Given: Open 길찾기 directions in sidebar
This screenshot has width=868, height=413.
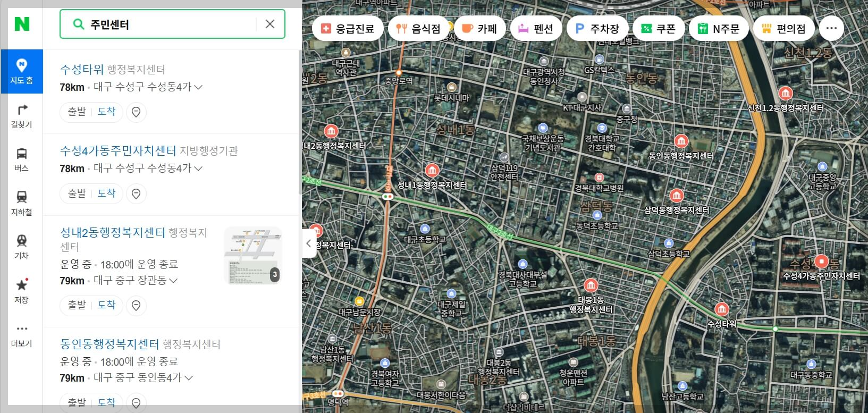Looking at the screenshot, I should pyautogui.click(x=22, y=116).
